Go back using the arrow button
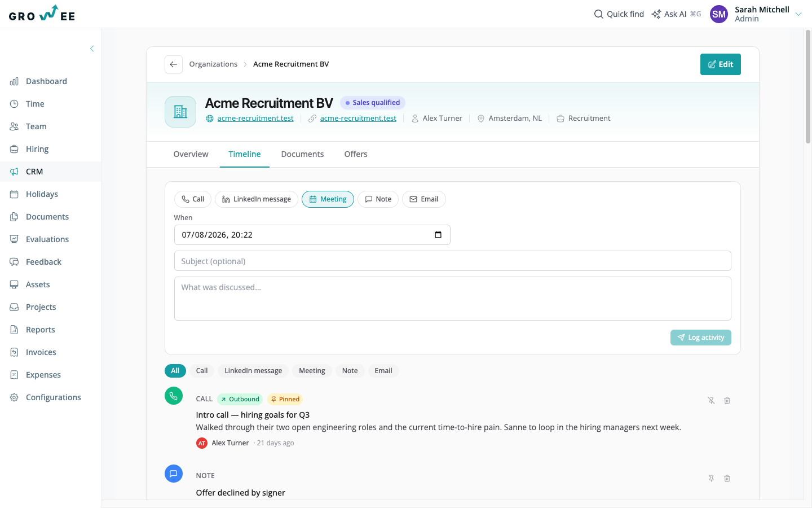The height and width of the screenshot is (508, 812). (x=174, y=64)
